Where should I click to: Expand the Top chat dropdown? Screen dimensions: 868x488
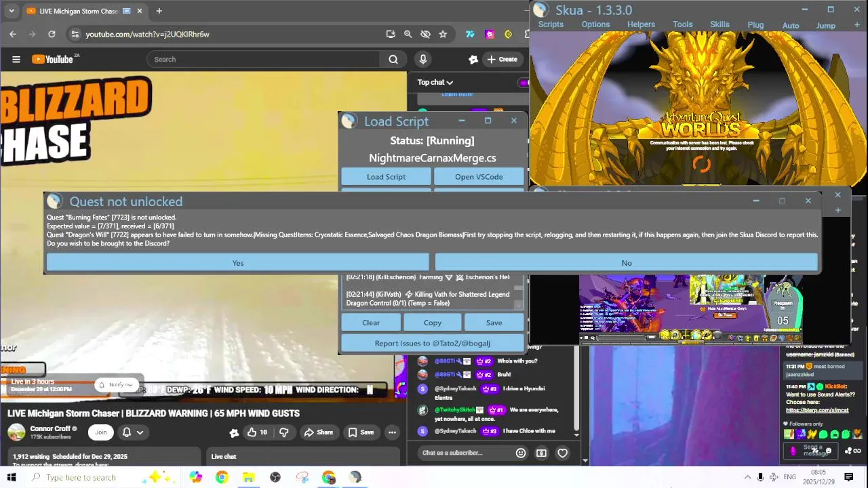tap(435, 82)
